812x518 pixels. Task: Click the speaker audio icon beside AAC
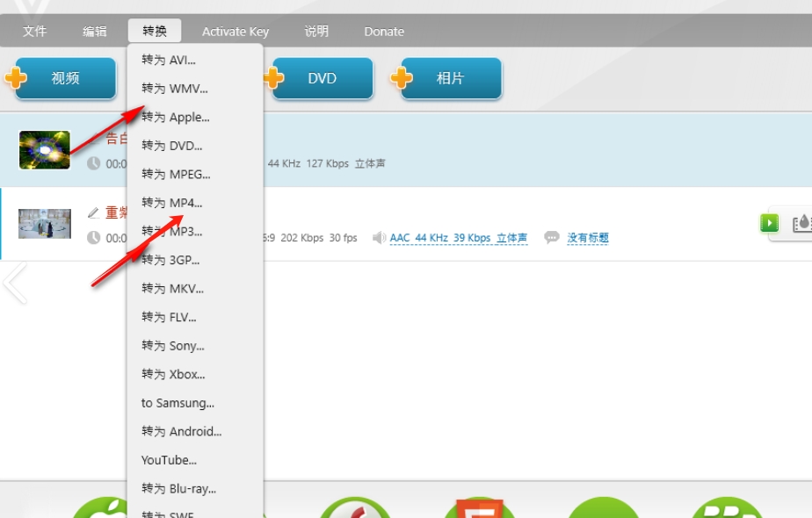(379, 238)
